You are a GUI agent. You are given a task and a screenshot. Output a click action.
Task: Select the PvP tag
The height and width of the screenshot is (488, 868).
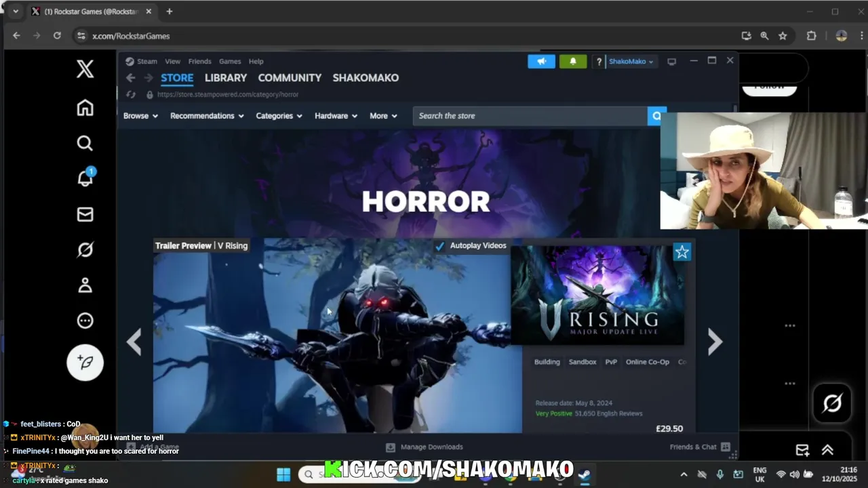pos(611,362)
